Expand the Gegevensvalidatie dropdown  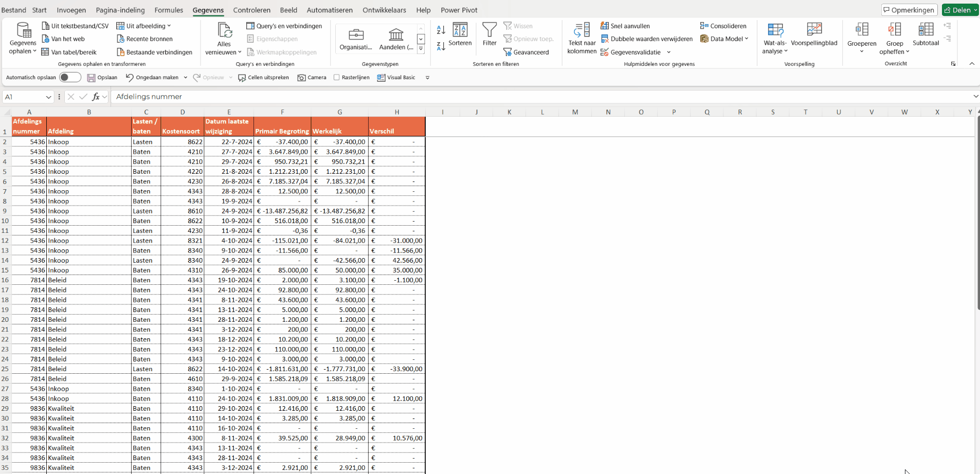tap(669, 52)
